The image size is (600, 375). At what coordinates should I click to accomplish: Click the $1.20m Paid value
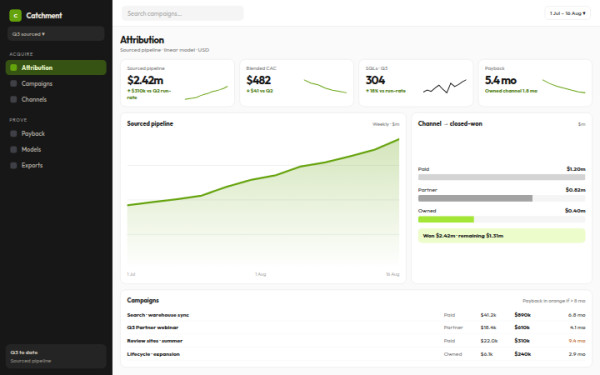(576, 169)
